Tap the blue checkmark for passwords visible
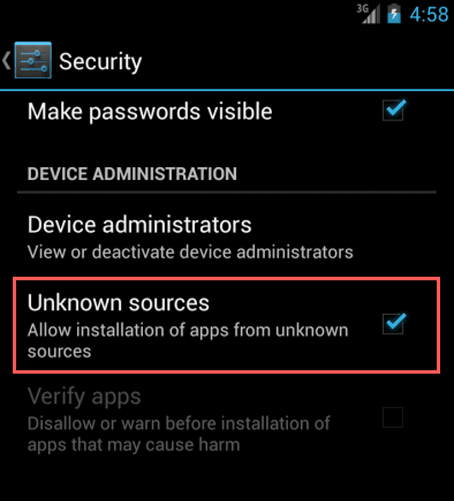The height and width of the screenshot is (501, 454). pyautogui.click(x=394, y=110)
